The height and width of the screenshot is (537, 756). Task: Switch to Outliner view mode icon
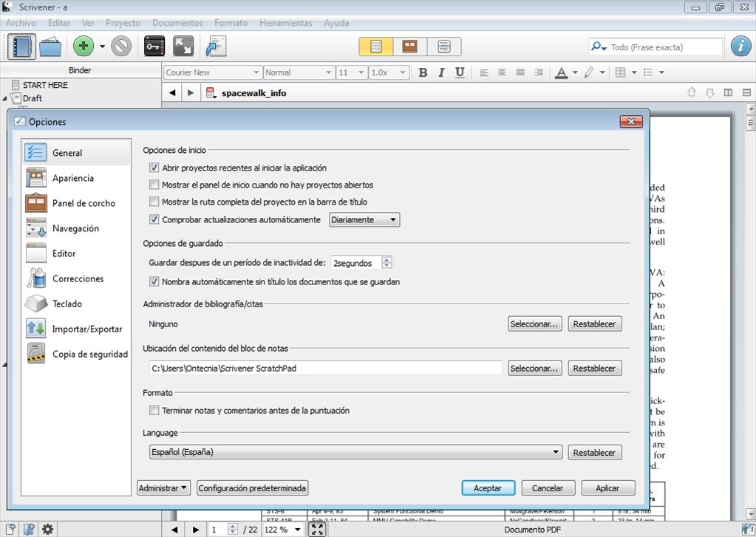point(444,47)
